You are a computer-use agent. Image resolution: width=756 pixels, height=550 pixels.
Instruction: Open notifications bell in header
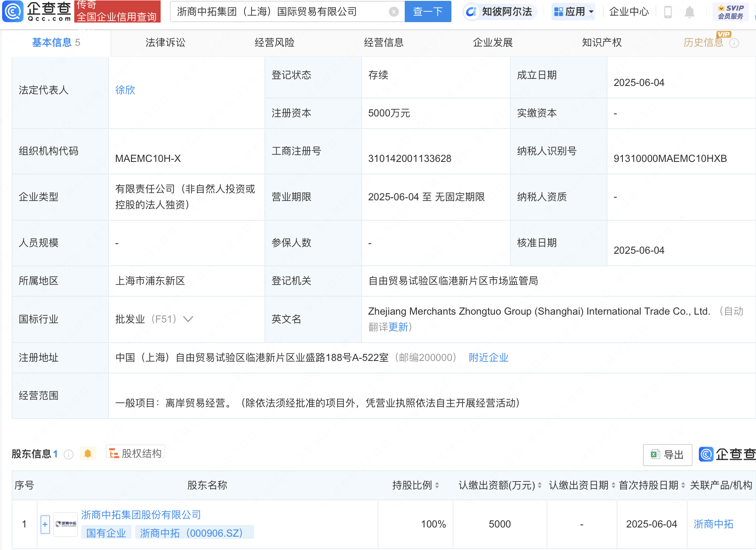690,12
